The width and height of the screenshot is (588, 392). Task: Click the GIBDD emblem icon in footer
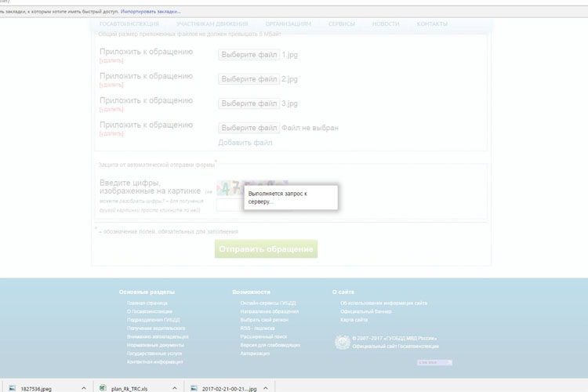point(343,342)
